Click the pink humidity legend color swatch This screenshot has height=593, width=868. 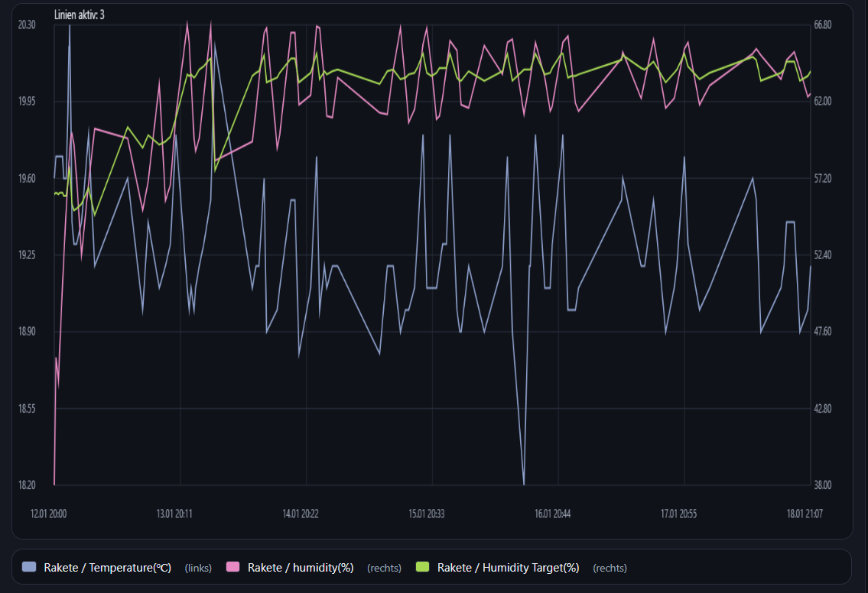(233, 567)
